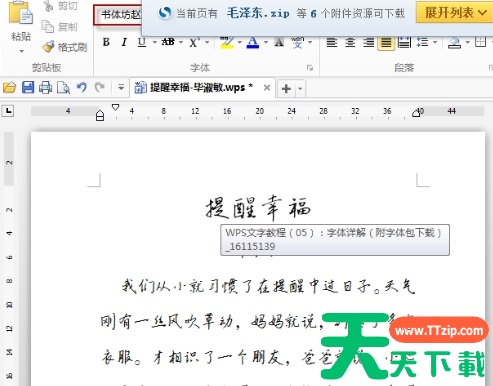Expand the quick access toolbar customize arrow

click(x=121, y=88)
